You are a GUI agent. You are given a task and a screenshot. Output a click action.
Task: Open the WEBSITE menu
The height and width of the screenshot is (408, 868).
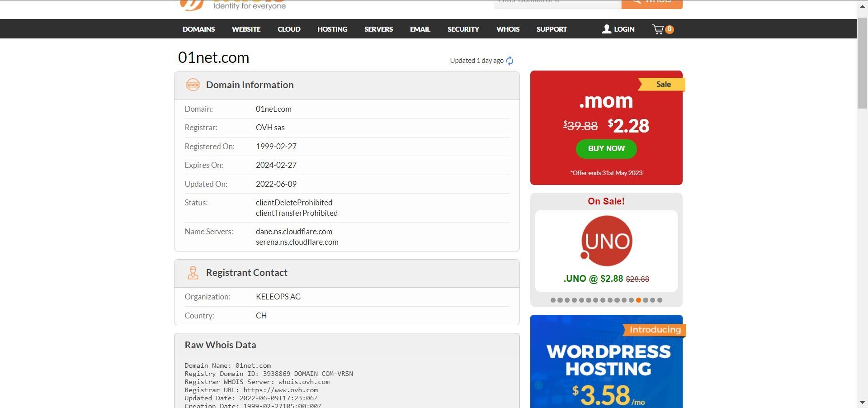pyautogui.click(x=246, y=29)
